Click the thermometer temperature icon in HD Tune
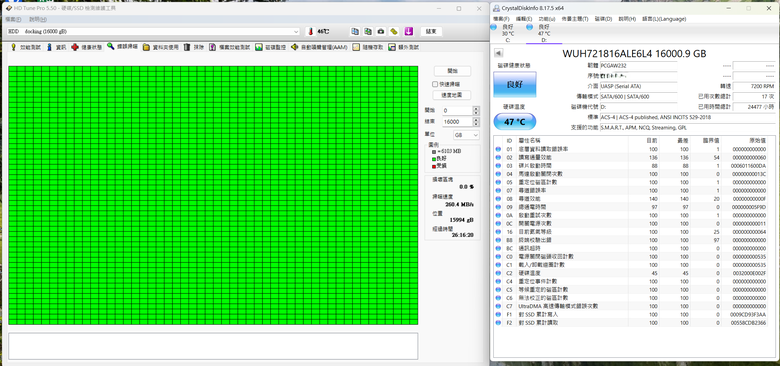Screen dimensions: 780x366 click(310, 31)
